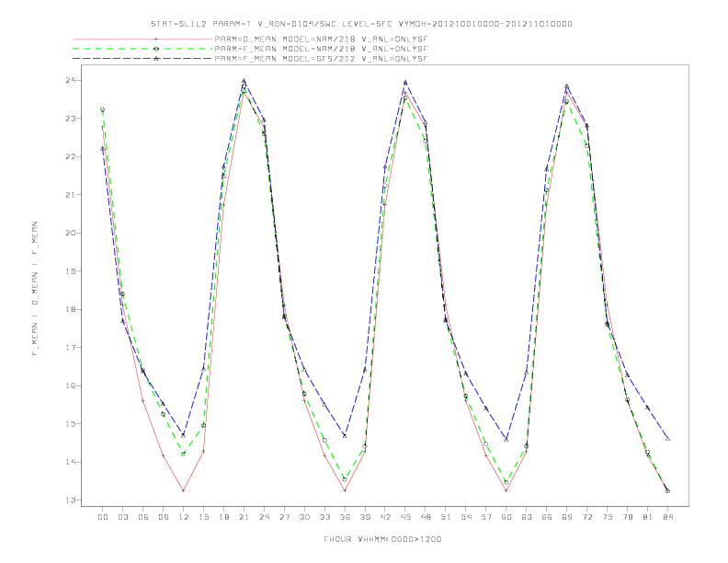Select the blue F_MEAN GFS/212 legend label
This screenshot has height=563, width=728.
[x=321, y=59]
